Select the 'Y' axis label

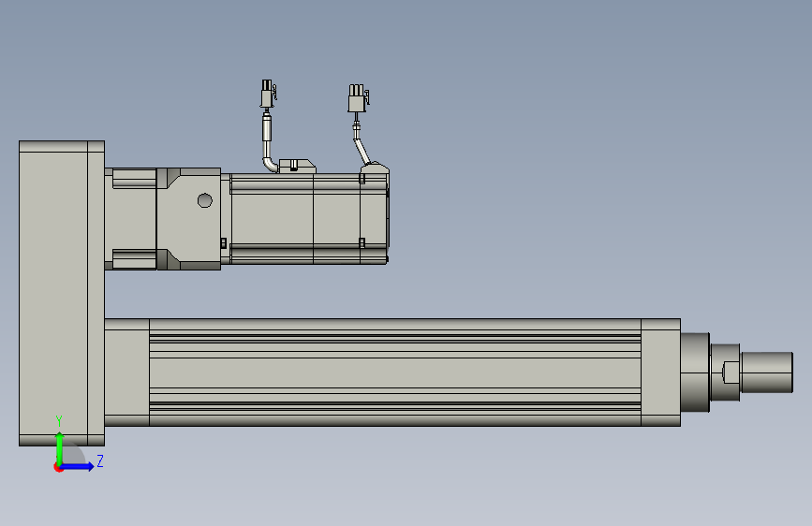click(59, 421)
